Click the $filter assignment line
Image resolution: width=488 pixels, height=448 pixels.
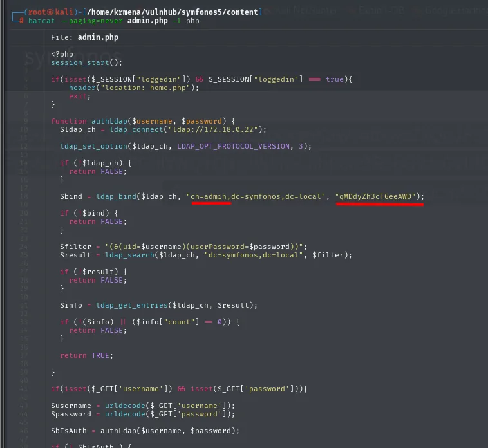(x=183, y=247)
